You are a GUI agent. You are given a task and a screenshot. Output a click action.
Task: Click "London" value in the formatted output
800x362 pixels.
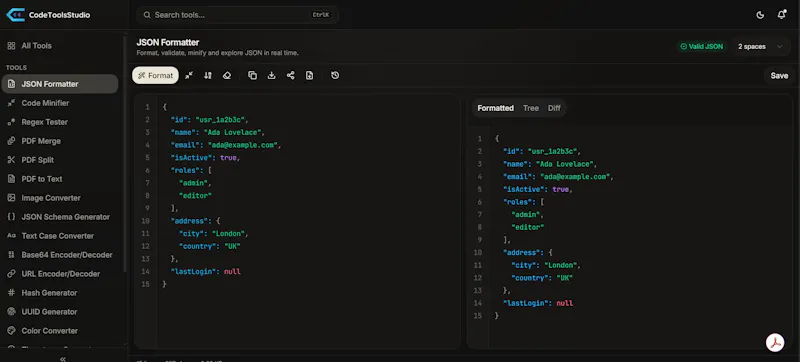tap(561, 265)
